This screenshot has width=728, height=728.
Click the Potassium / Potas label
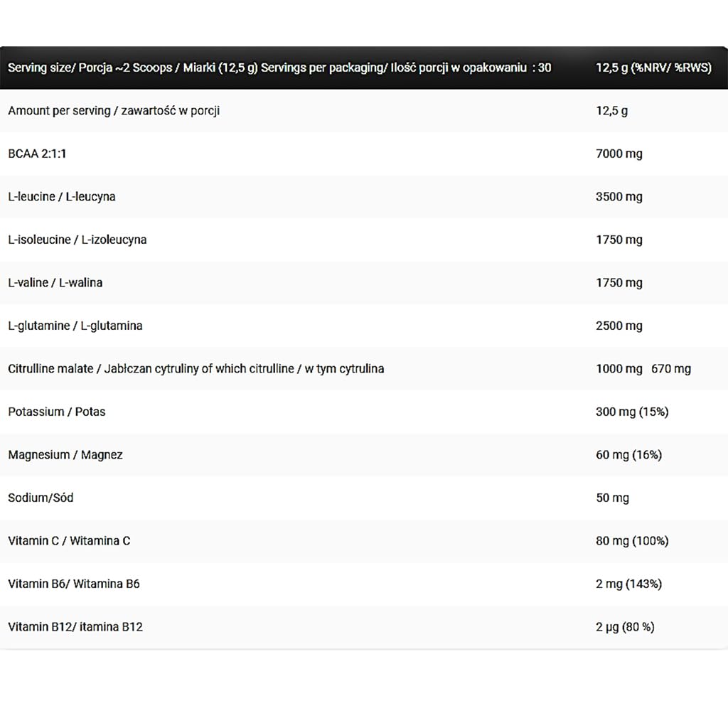pos(57,412)
